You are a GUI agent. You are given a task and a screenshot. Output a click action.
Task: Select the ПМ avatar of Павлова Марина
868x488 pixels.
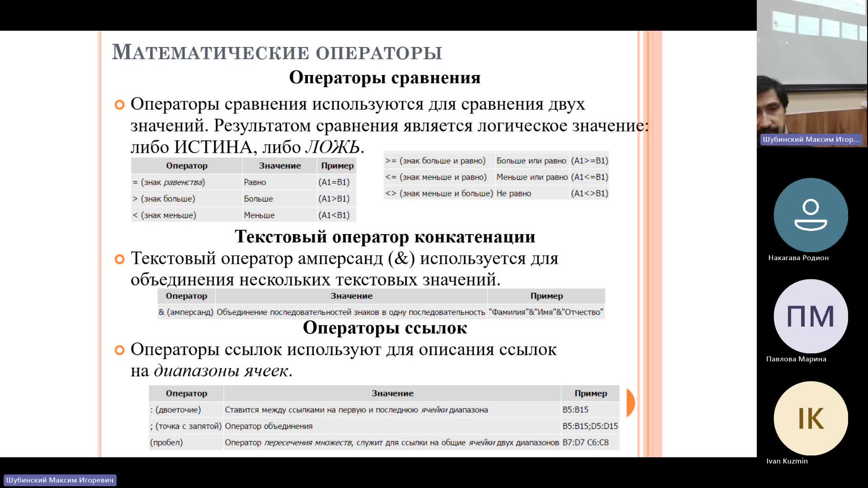click(811, 316)
